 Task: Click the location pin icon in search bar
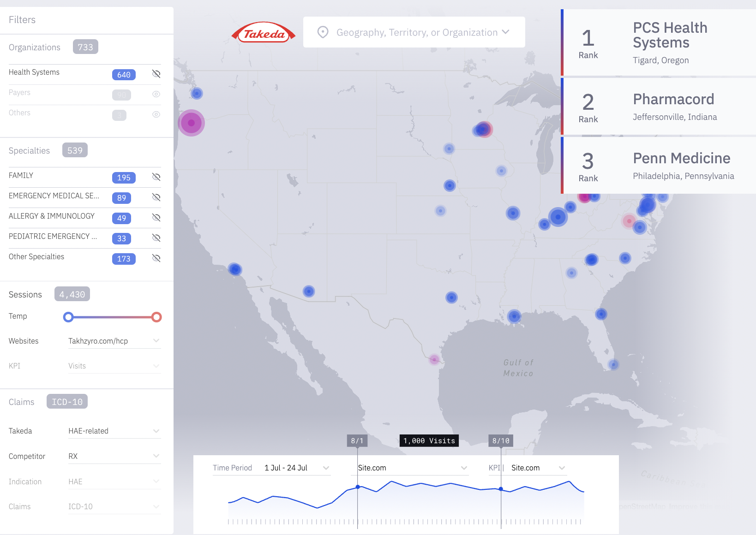323,32
